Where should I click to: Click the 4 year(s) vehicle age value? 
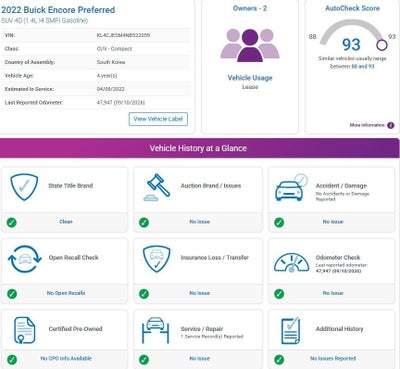[107, 76]
